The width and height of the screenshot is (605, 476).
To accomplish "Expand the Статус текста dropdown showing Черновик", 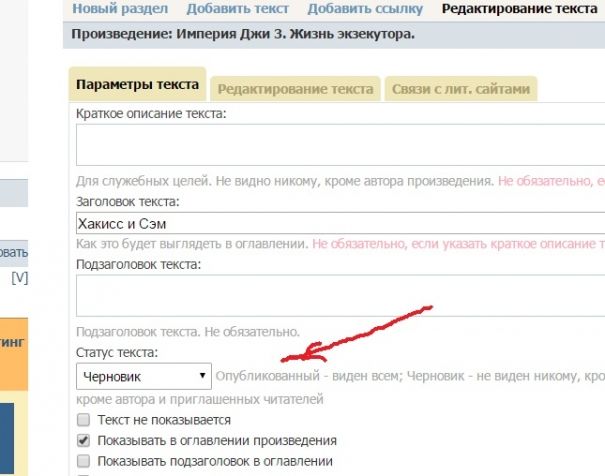I will click(144, 376).
